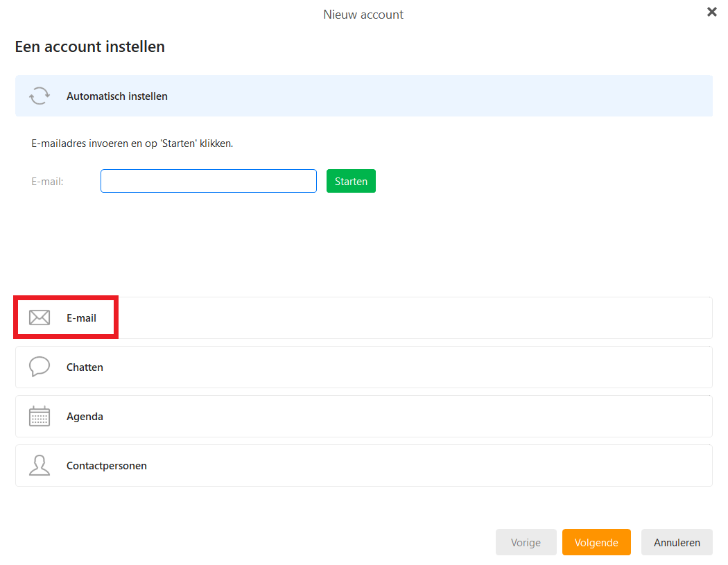Image resolution: width=728 pixels, height=565 pixels.
Task: Click the person silhouette icon for Contactpersonen
Action: (40, 465)
